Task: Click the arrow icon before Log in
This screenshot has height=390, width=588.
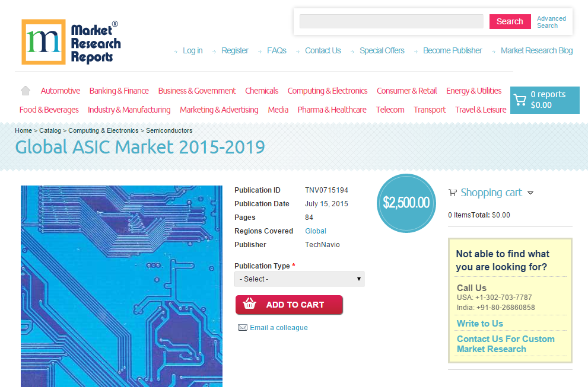Action: point(176,51)
